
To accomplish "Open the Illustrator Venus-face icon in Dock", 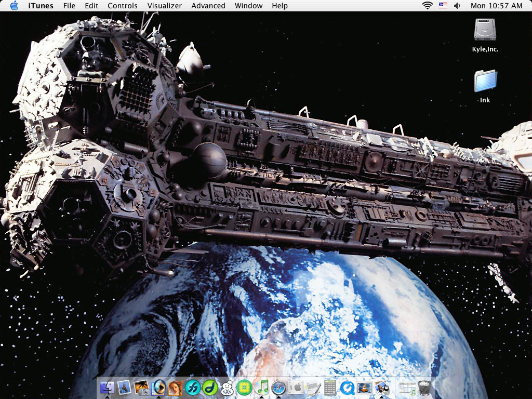I will point(176,388).
